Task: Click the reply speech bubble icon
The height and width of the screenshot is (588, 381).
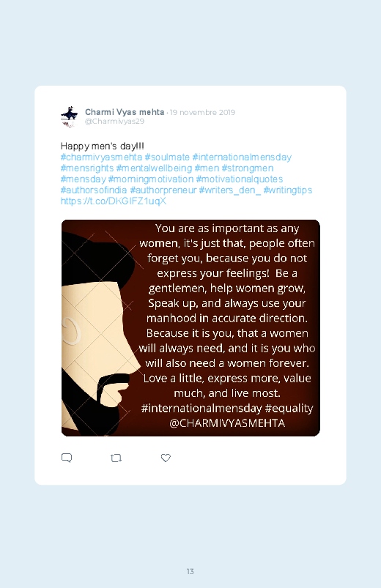Action: point(67,458)
